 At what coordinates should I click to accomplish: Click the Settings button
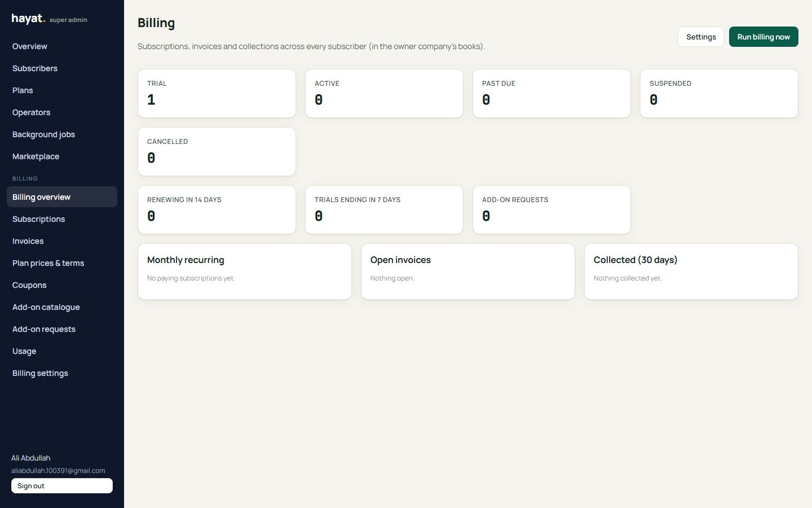pyautogui.click(x=701, y=37)
